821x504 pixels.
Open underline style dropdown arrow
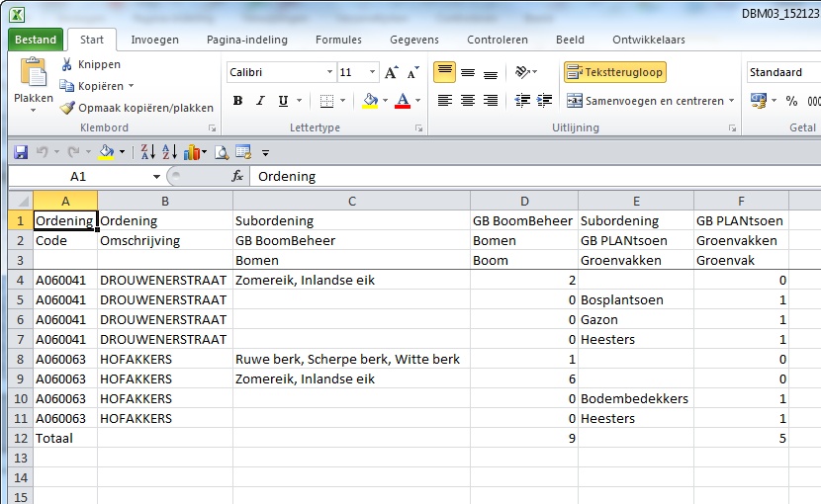click(299, 101)
